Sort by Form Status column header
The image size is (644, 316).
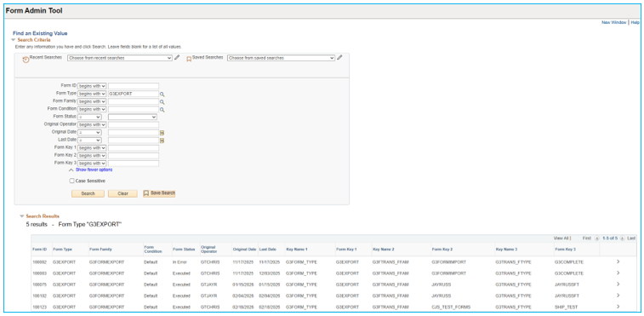pyautogui.click(x=184, y=250)
